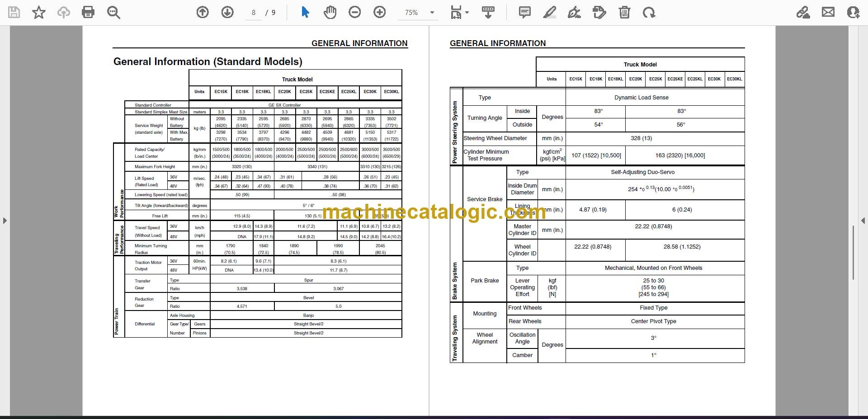Go to the previous page

203,12
